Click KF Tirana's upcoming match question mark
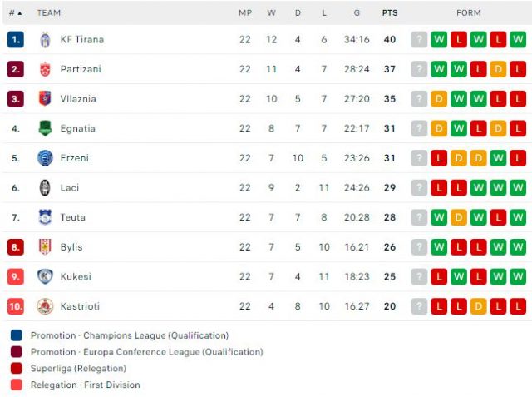 [x=419, y=40]
